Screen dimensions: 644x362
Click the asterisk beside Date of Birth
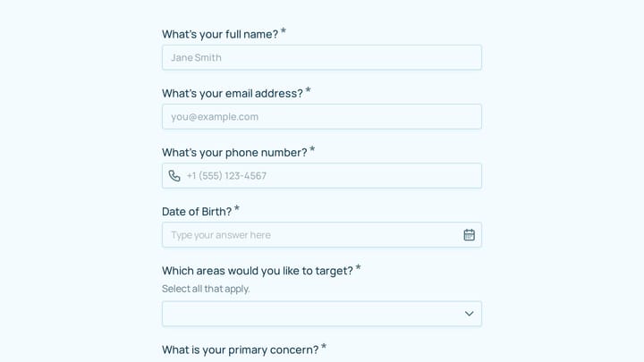pyautogui.click(x=237, y=208)
